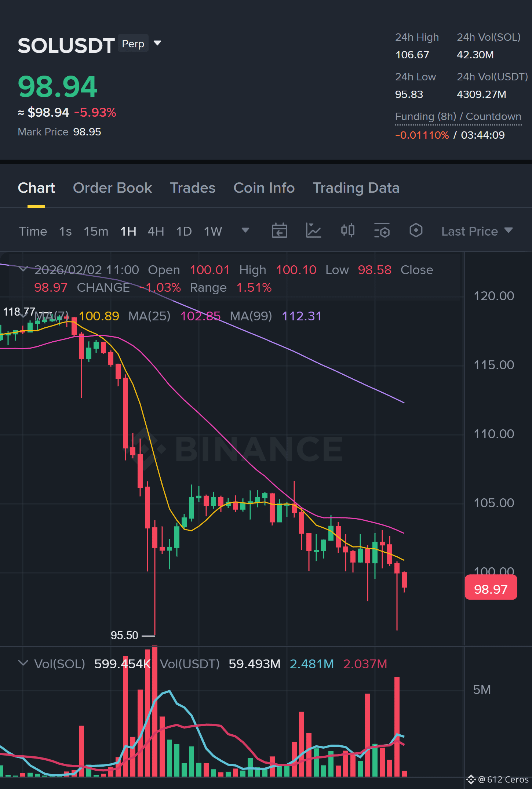Switch to the Trades tab
The image size is (532, 789).
193,188
